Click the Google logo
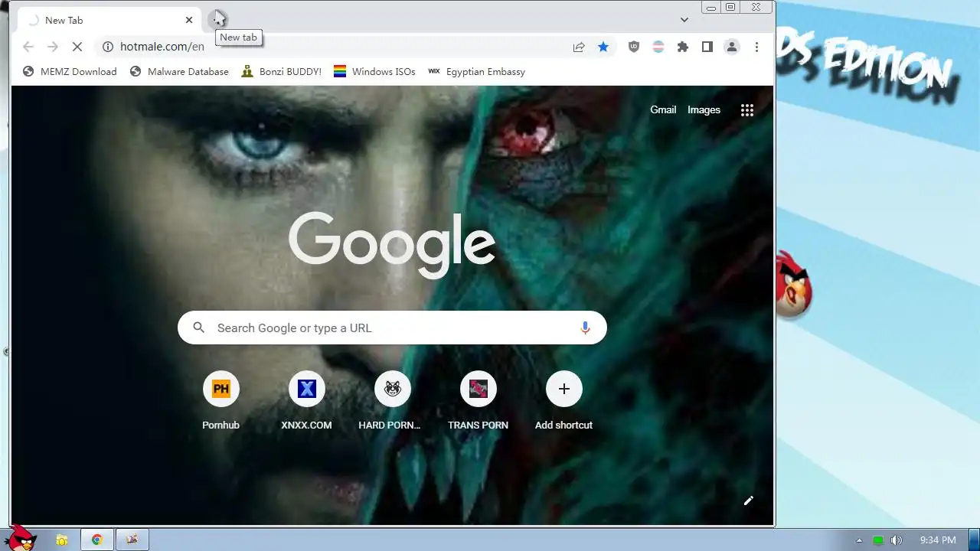 (x=392, y=245)
